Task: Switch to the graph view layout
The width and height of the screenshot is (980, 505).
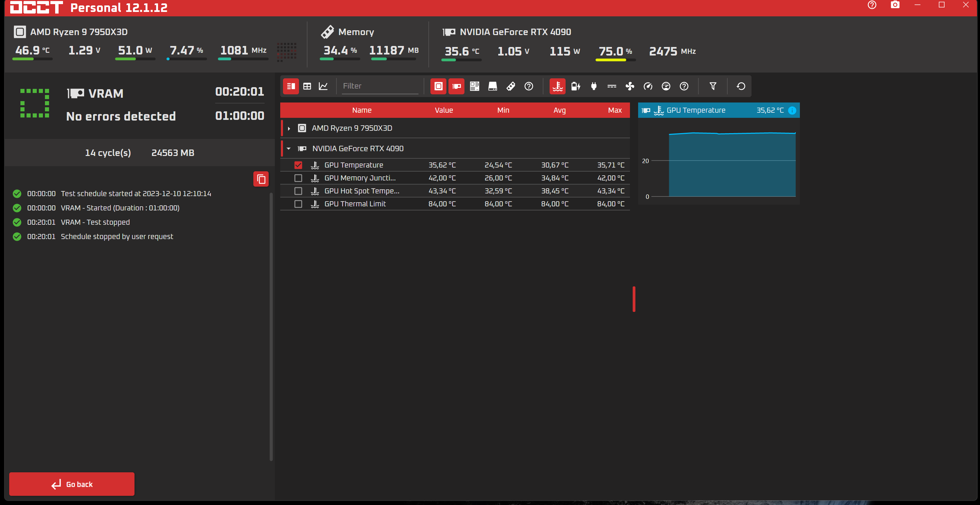Action: coord(323,86)
